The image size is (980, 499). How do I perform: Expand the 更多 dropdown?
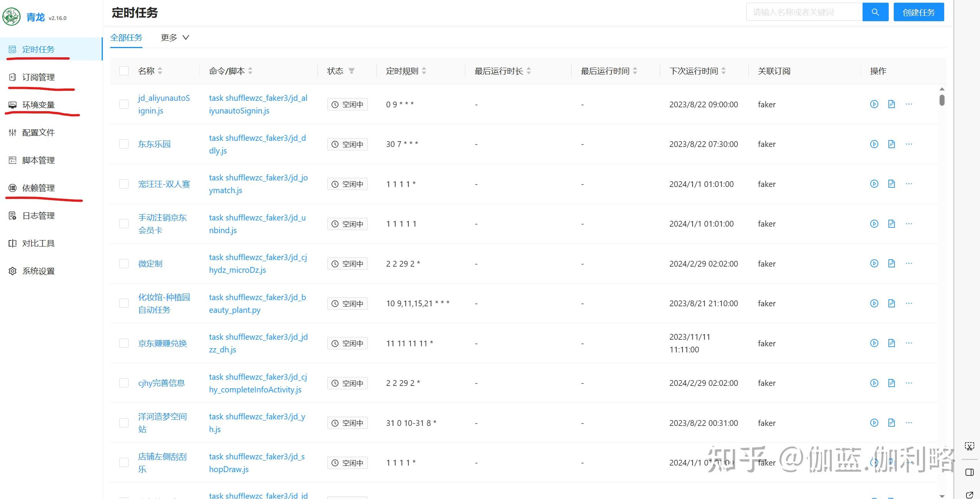point(174,37)
